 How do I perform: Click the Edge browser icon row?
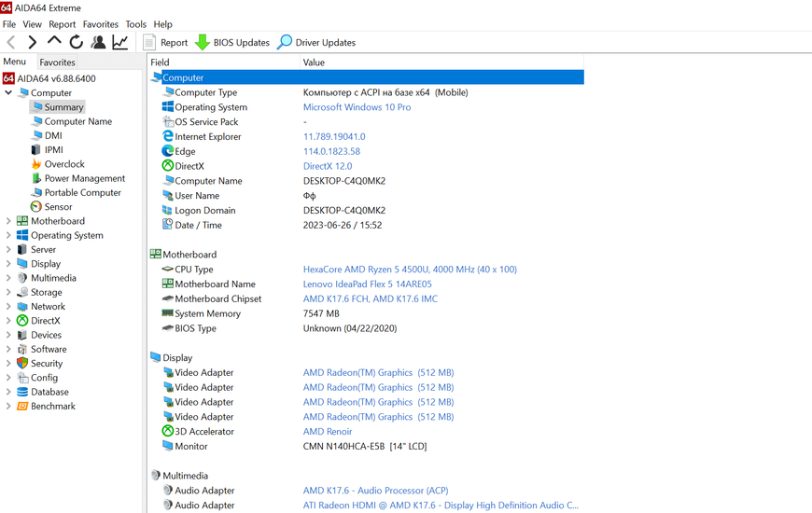tap(168, 151)
